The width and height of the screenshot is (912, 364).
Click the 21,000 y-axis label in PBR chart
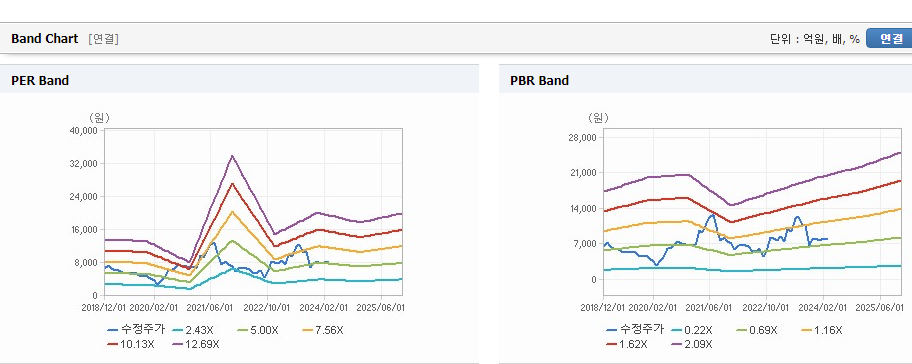582,173
